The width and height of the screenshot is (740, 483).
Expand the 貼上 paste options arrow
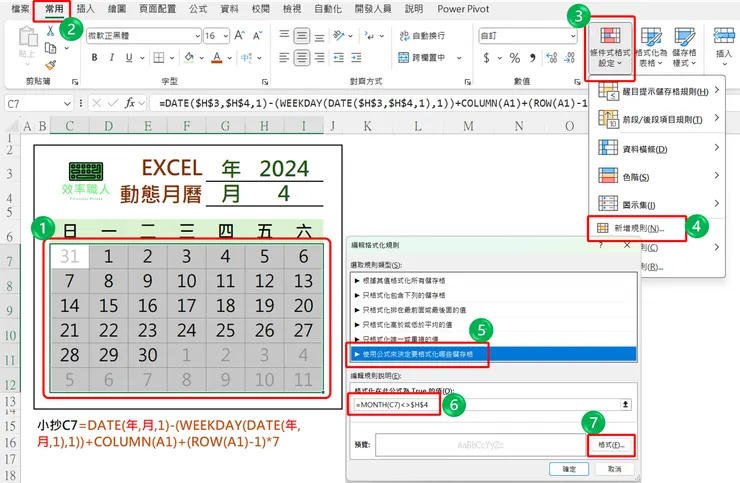[x=27, y=64]
